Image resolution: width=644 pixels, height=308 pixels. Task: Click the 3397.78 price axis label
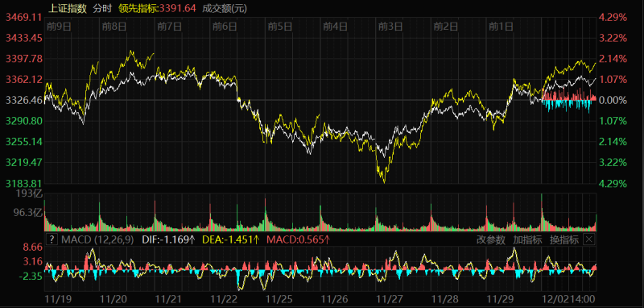[x=24, y=59]
